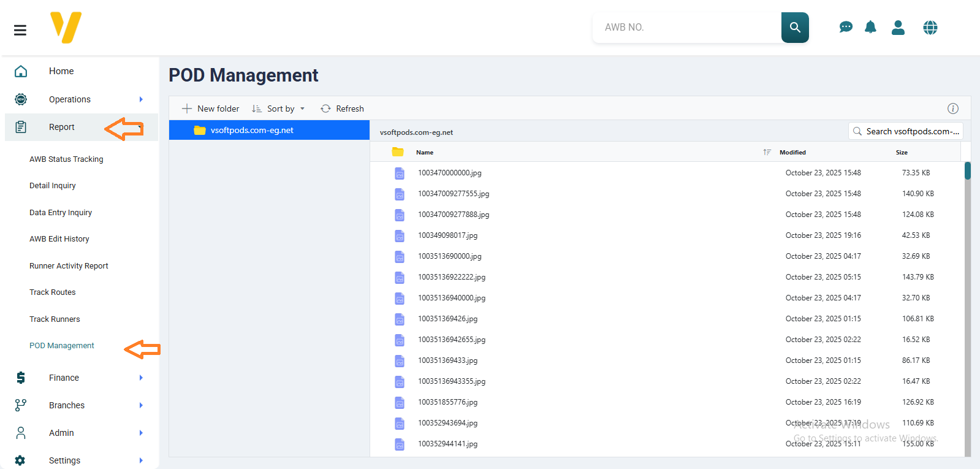Image resolution: width=980 pixels, height=469 pixels.
Task: Sort by the Name column header
Action: coord(425,152)
